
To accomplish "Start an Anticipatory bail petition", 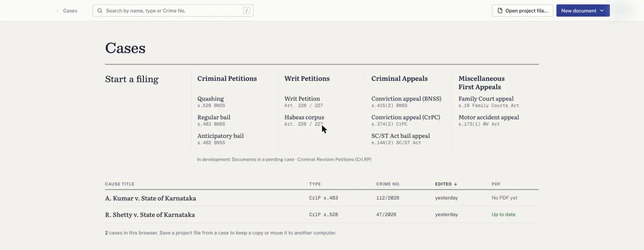I will (x=221, y=139).
